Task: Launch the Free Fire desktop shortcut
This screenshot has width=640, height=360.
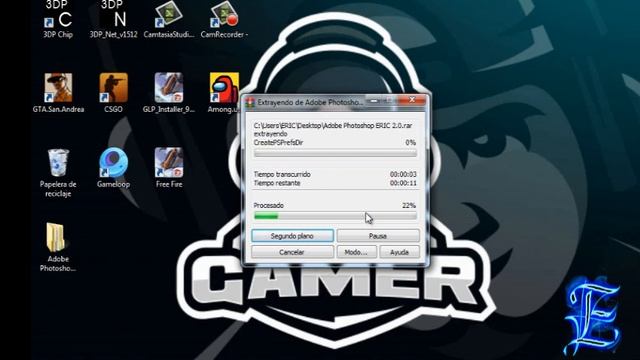Action: (x=169, y=168)
